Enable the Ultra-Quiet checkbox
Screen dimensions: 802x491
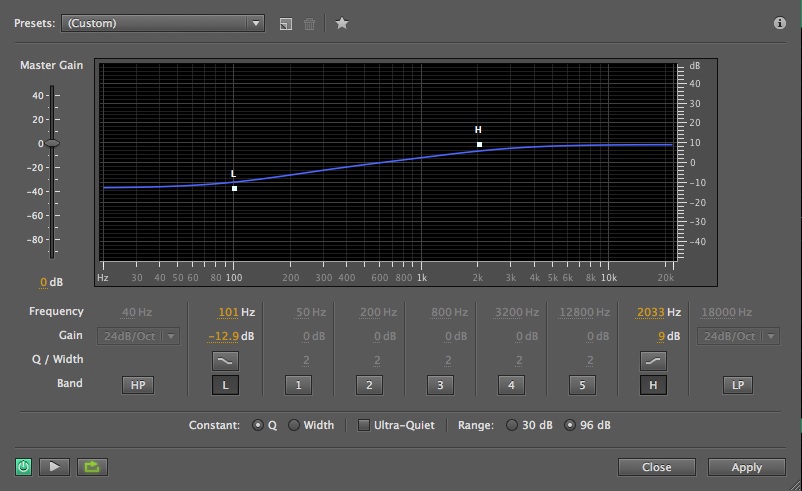tap(364, 425)
